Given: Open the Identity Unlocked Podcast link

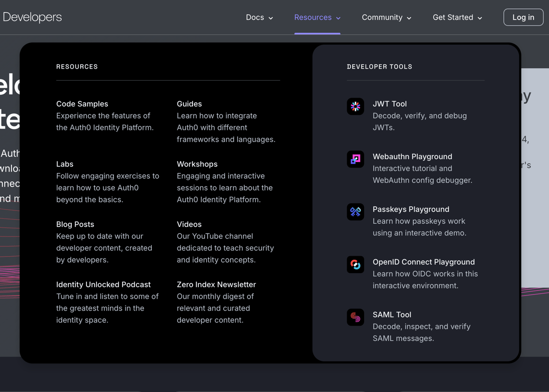Looking at the screenshot, I should point(103,284).
